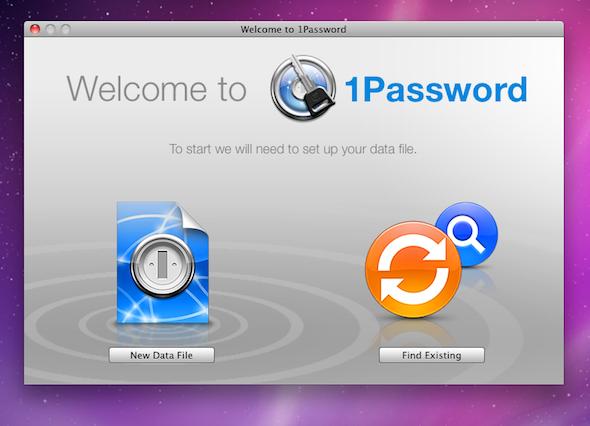Image resolution: width=590 pixels, height=426 pixels.
Task: Click the greyed-out minimize window button
Action: pos(50,29)
